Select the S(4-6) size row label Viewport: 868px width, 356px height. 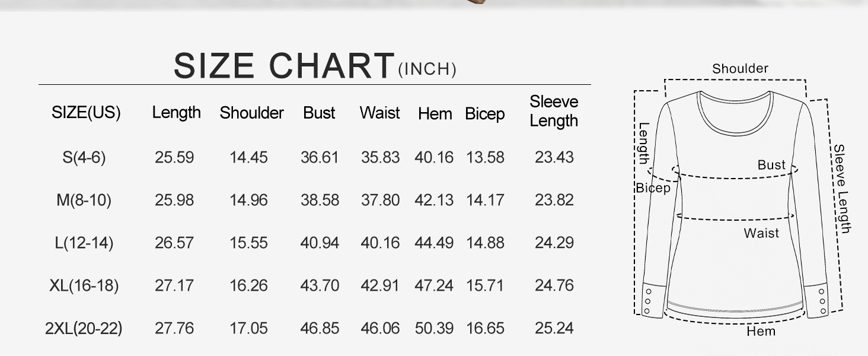coord(84,157)
